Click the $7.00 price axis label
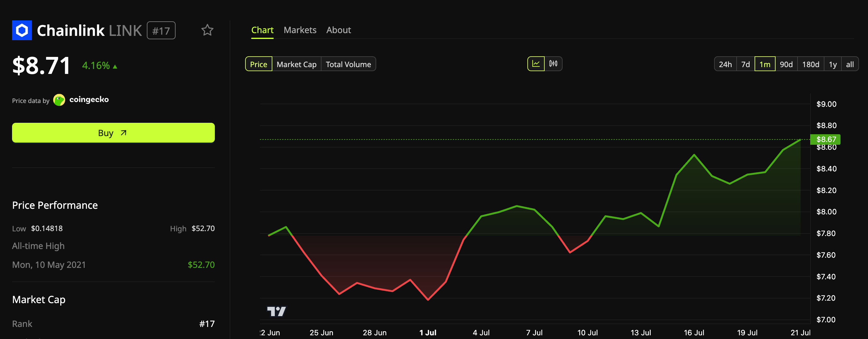 click(826, 320)
